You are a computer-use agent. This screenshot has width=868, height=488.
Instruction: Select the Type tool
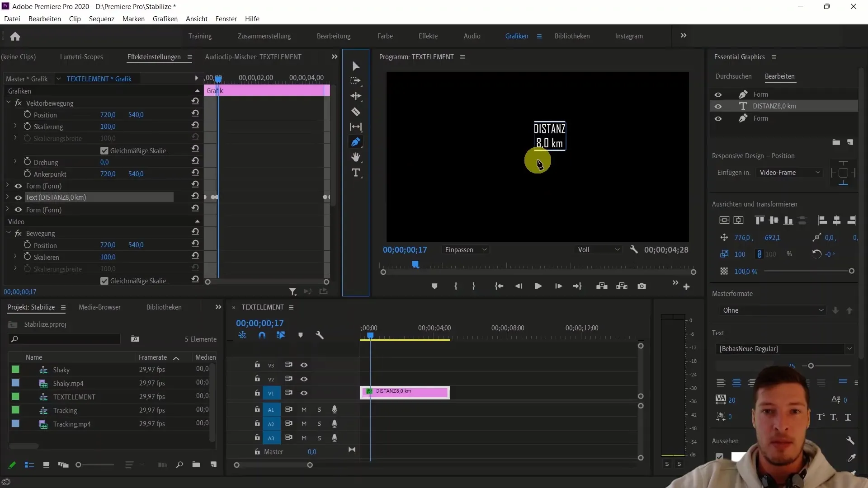click(356, 173)
